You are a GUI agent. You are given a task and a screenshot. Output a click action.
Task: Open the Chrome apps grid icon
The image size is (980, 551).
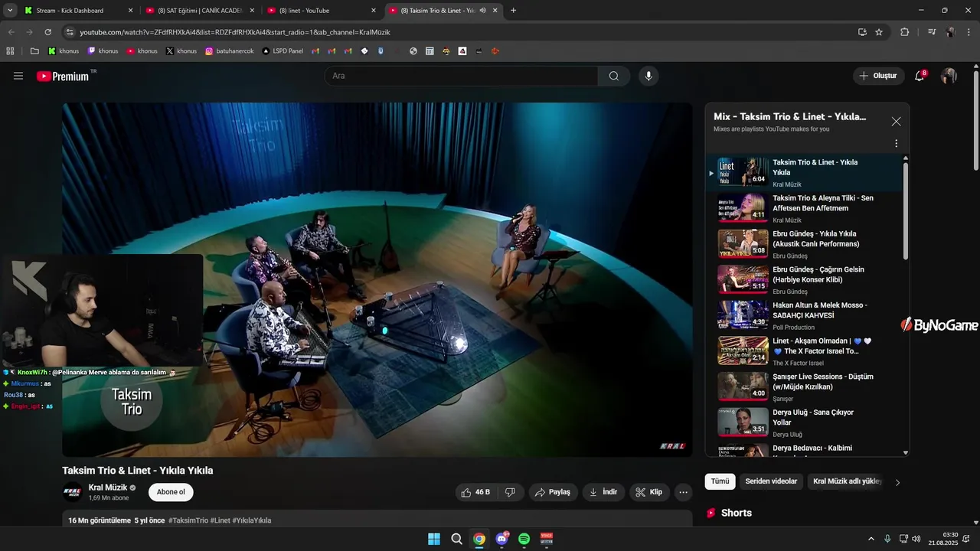point(10,51)
